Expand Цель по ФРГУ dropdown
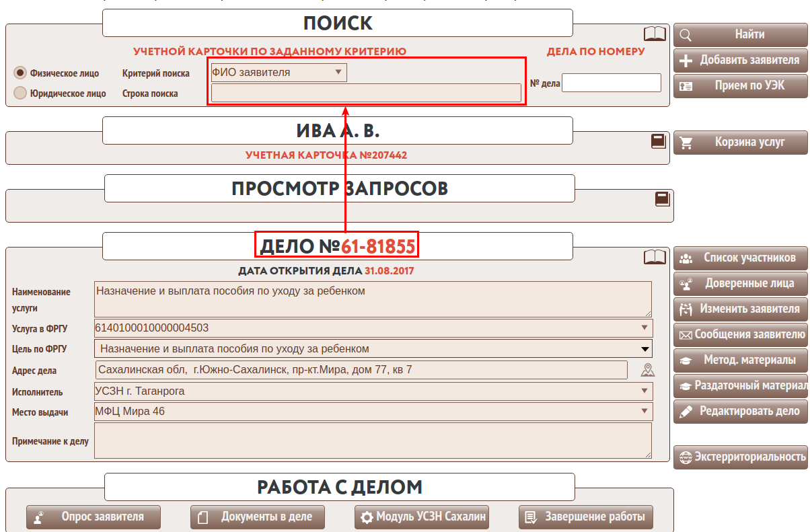This screenshot has height=532, width=810. coord(373,348)
